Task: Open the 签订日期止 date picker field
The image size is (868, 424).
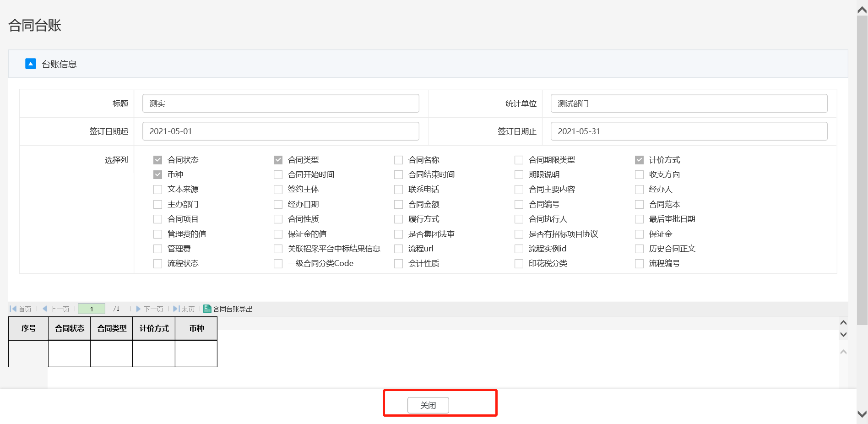Action: point(689,131)
